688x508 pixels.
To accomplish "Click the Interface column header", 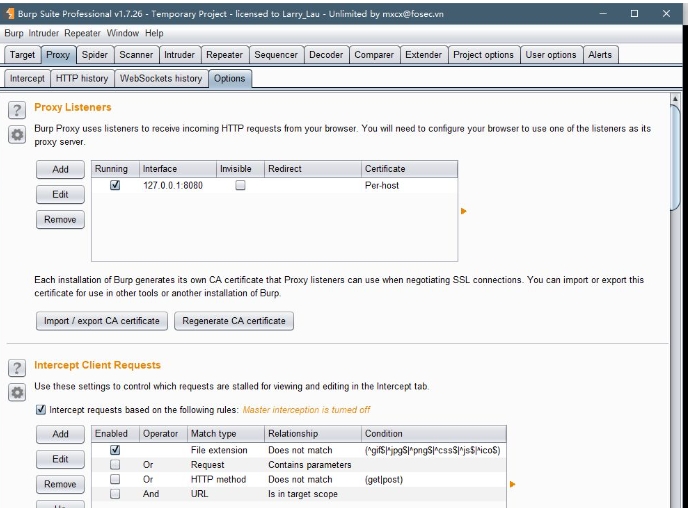I will (177, 169).
